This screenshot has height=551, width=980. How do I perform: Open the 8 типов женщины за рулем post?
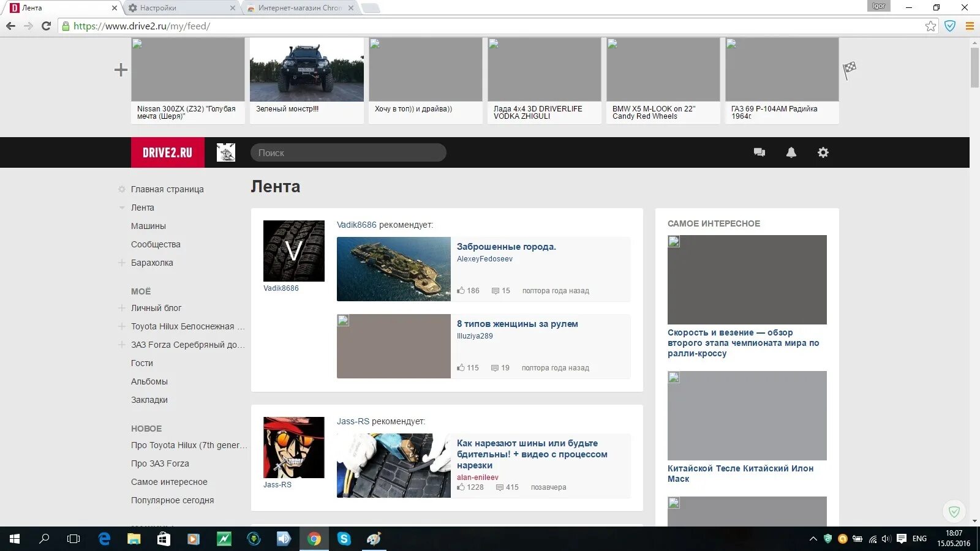click(518, 324)
